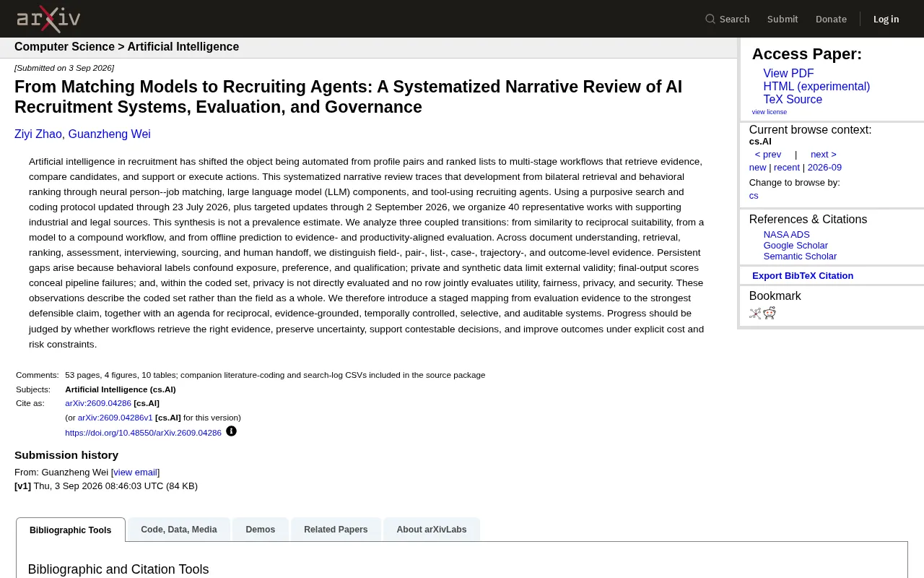Click the view license link

[770, 112]
